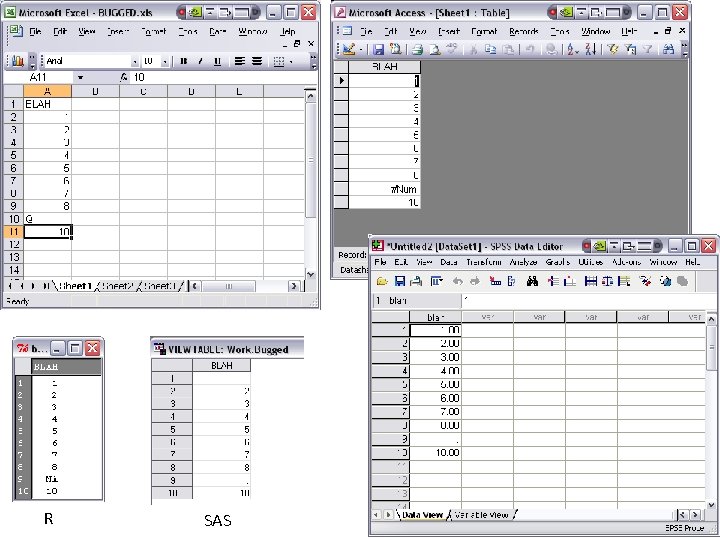Click the Print icon in Access
This screenshot has width=720, height=540.
[x=417, y=49]
